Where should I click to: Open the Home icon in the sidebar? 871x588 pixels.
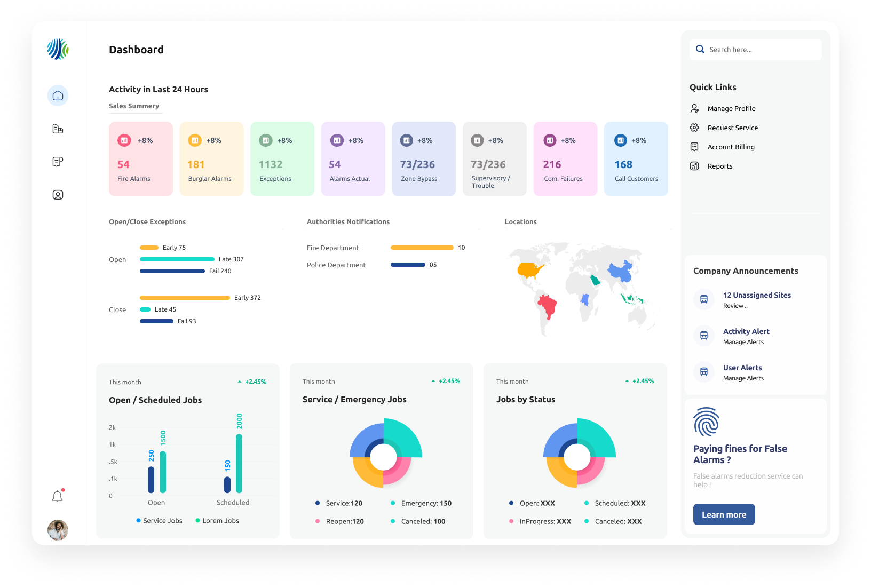(x=58, y=96)
